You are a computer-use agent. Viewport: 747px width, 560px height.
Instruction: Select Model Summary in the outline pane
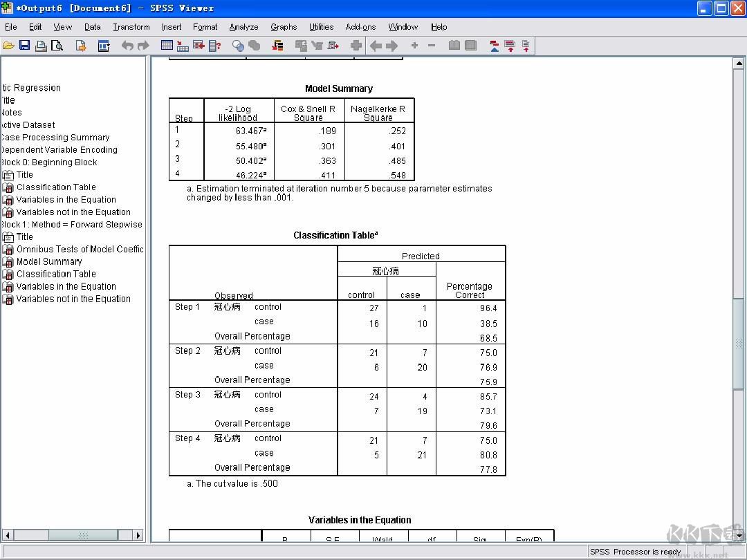(x=49, y=261)
